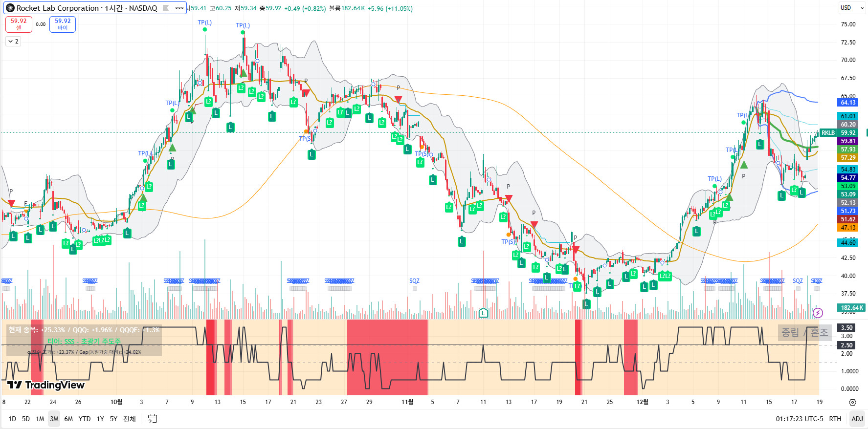Click the 61.03 teal price label
The width and height of the screenshot is (868, 429).
pos(848,116)
